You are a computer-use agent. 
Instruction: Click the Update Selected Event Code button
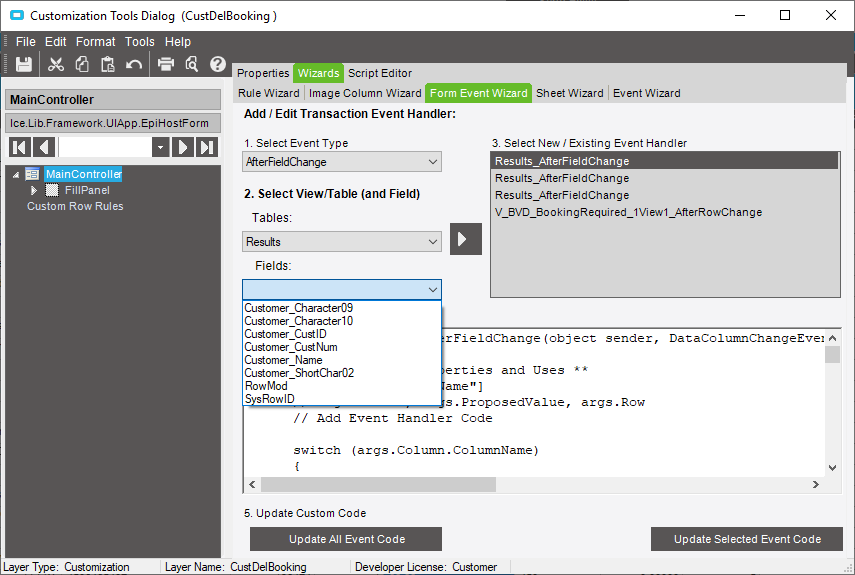coord(747,539)
